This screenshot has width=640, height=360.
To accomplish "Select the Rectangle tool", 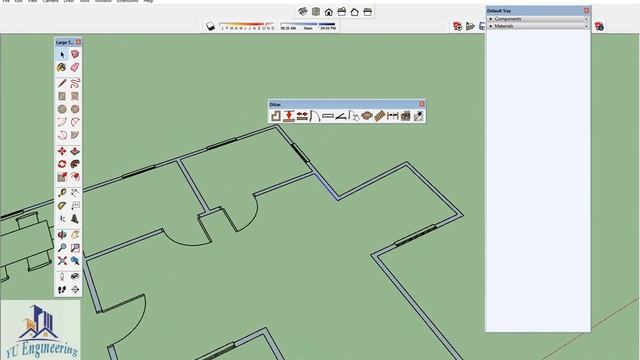I will click(62, 96).
